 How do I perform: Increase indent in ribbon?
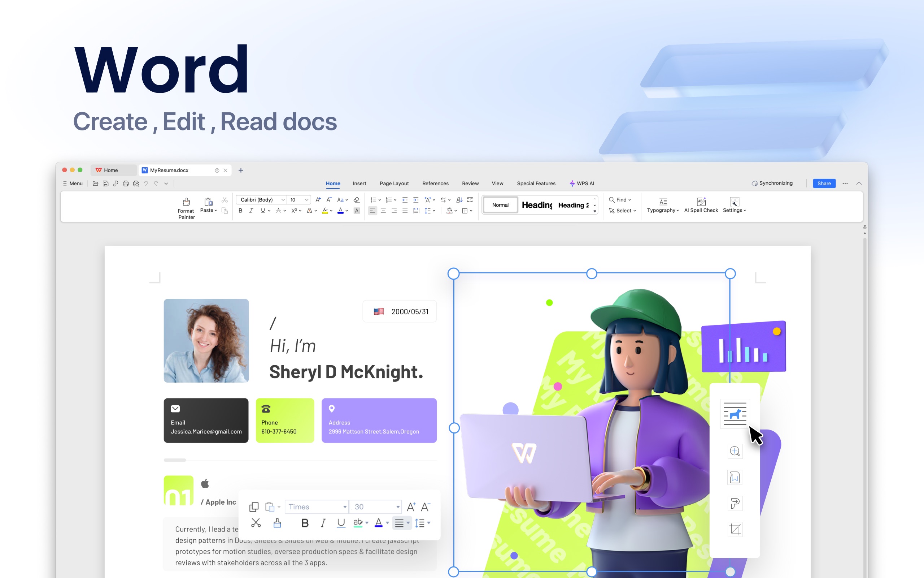pyautogui.click(x=416, y=200)
